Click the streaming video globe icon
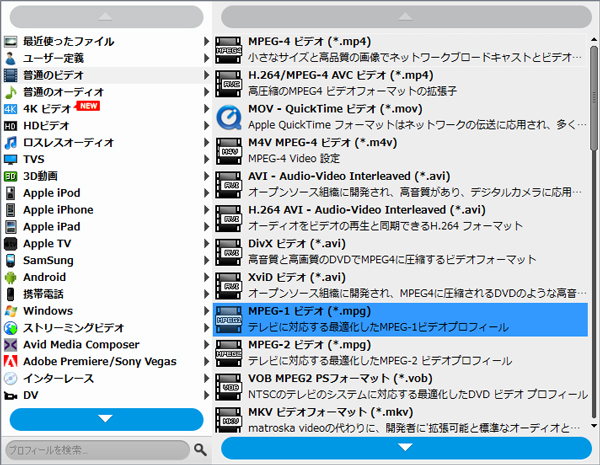This screenshot has height=465, width=600. [11, 328]
